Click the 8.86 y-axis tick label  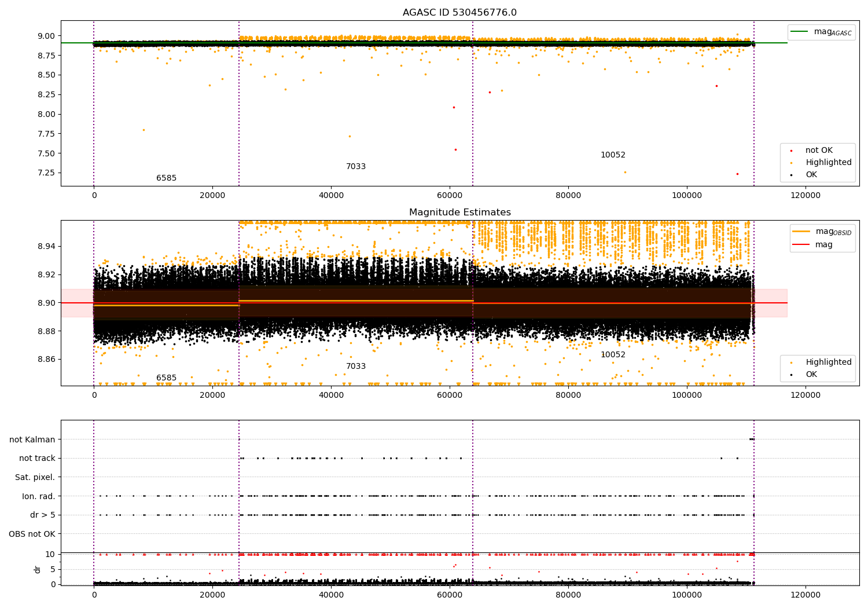[x=46, y=360]
